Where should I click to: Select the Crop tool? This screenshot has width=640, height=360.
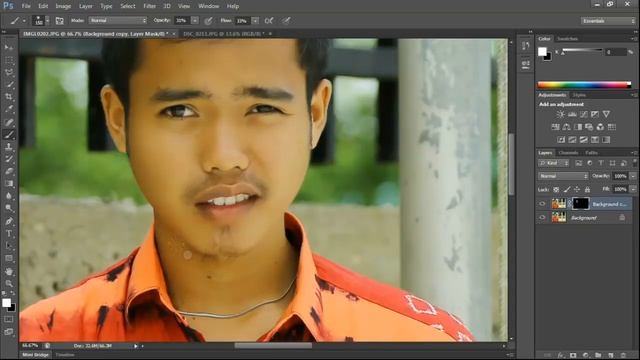pyautogui.click(x=9, y=97)
